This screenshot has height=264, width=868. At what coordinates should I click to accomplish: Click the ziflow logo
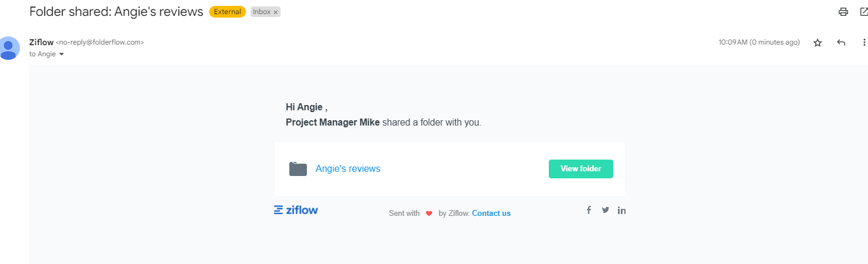click(296, 210)
